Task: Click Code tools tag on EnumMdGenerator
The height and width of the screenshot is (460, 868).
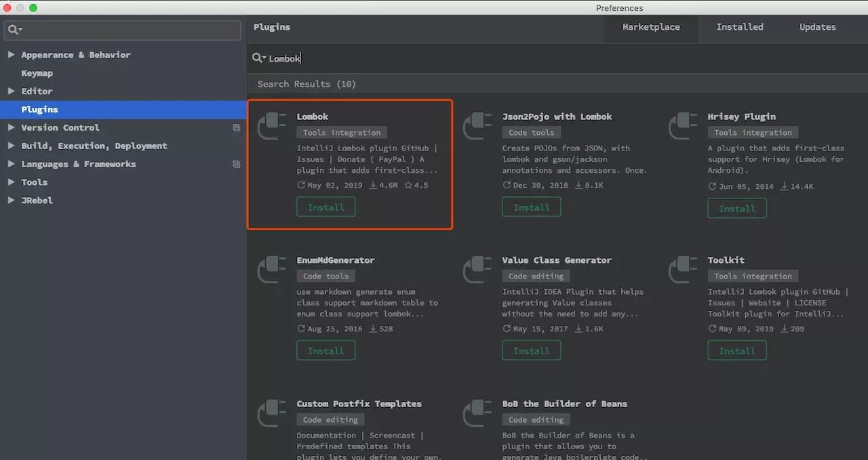Action: (x=326, y=276)
